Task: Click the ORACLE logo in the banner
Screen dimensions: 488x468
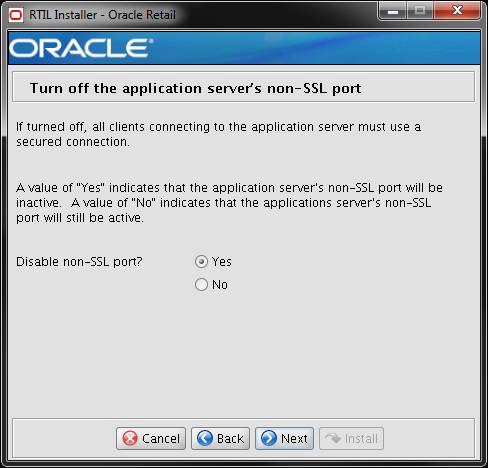Action: (x=81, y=48)
